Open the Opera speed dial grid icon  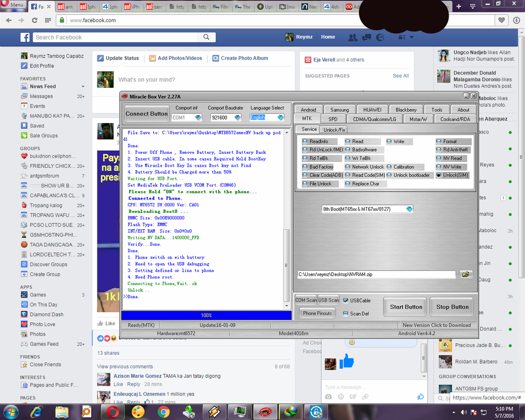point(48,21)
